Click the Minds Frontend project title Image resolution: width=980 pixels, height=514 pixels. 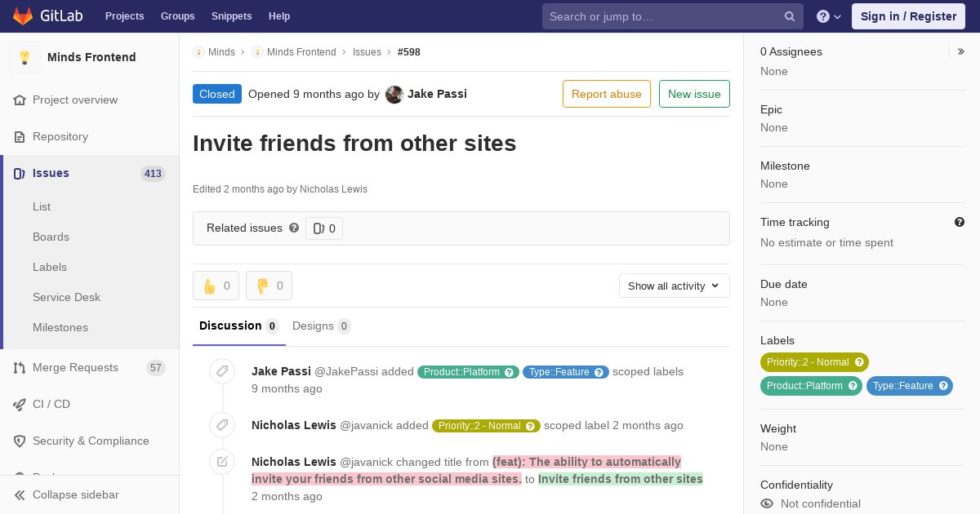pos(91,57)
